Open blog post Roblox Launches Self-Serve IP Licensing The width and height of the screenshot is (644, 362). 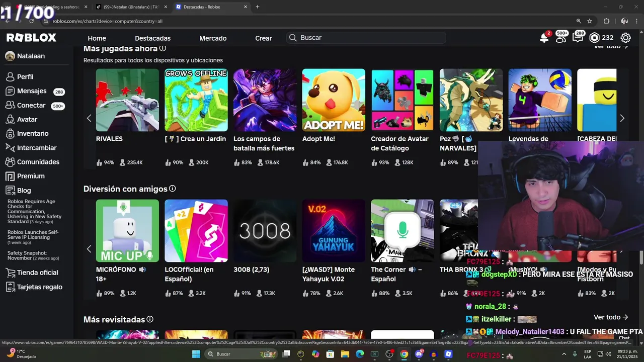pyautogui.click(x=33, y=237)
